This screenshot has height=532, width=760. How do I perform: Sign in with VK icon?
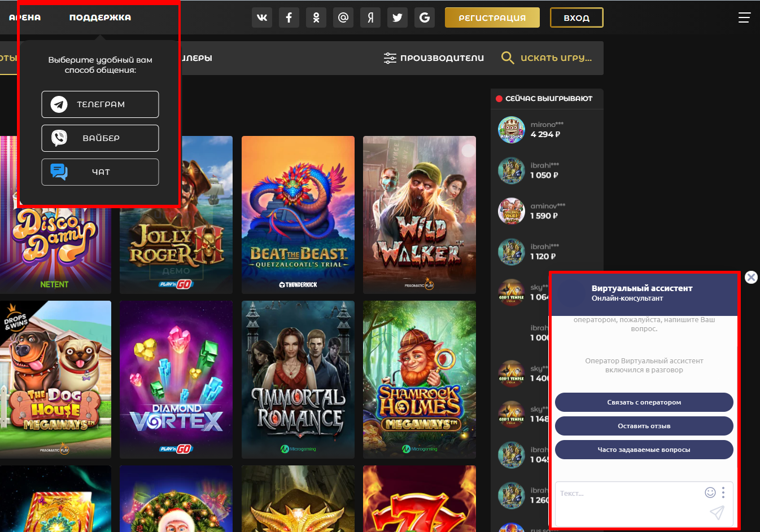pos(262,17)
